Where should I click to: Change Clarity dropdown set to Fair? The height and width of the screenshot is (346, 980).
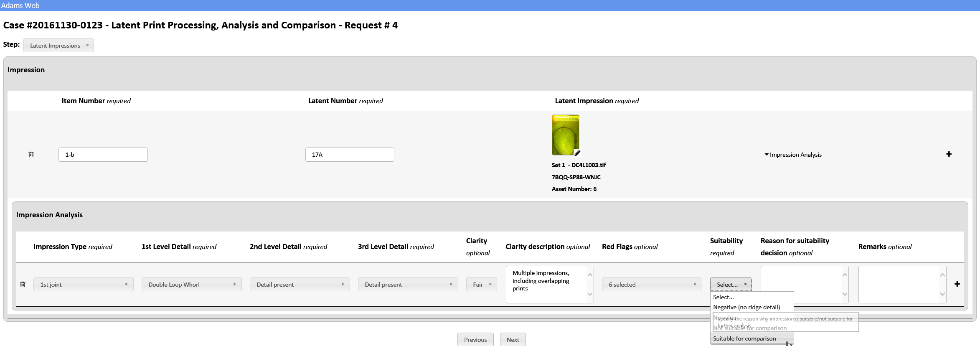click(481, 285)
